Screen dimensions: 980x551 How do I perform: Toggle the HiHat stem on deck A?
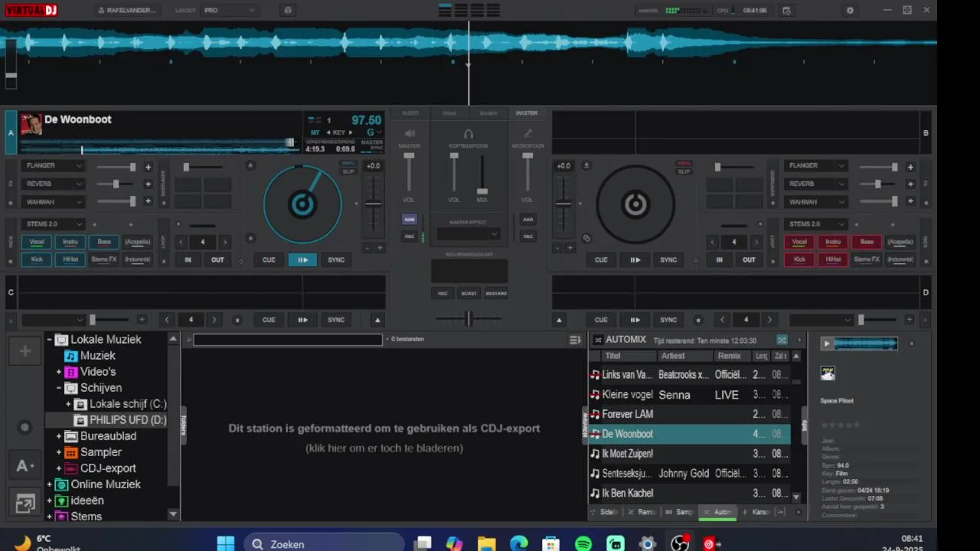[x=70, y=259]
